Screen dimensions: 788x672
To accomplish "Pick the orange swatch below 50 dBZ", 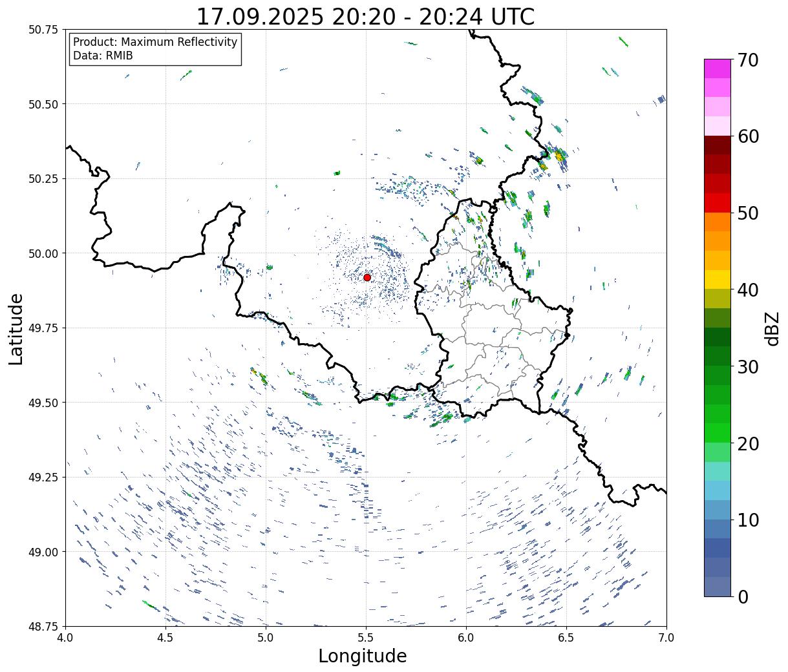I will click(718, 222).
